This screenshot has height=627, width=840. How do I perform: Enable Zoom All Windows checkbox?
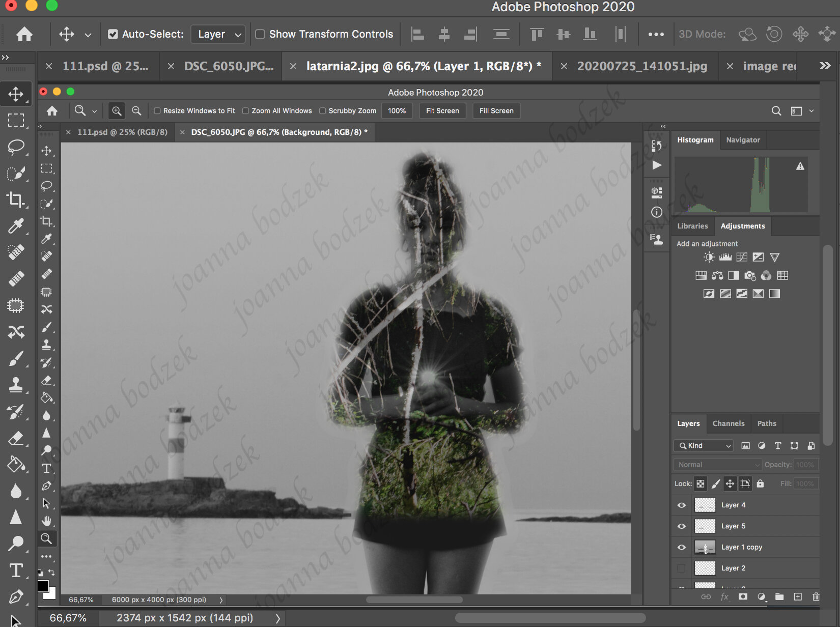[x=245, y=111]
